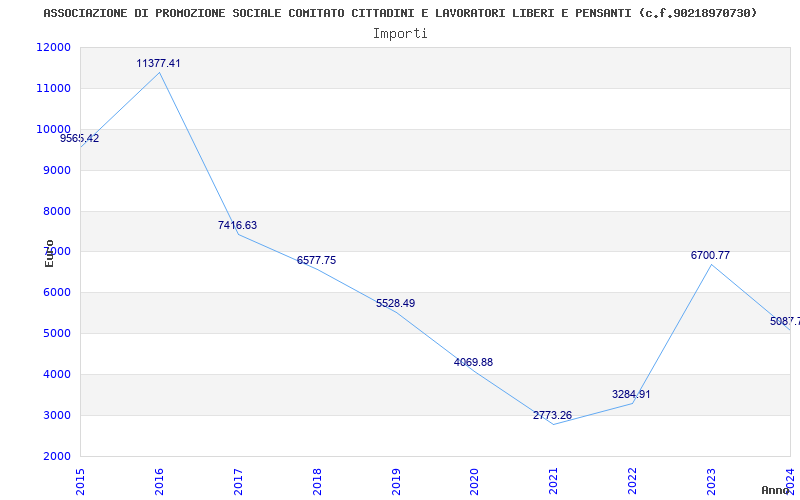
Task: Click the year 2020 axis label
Action: pos(474,481)
